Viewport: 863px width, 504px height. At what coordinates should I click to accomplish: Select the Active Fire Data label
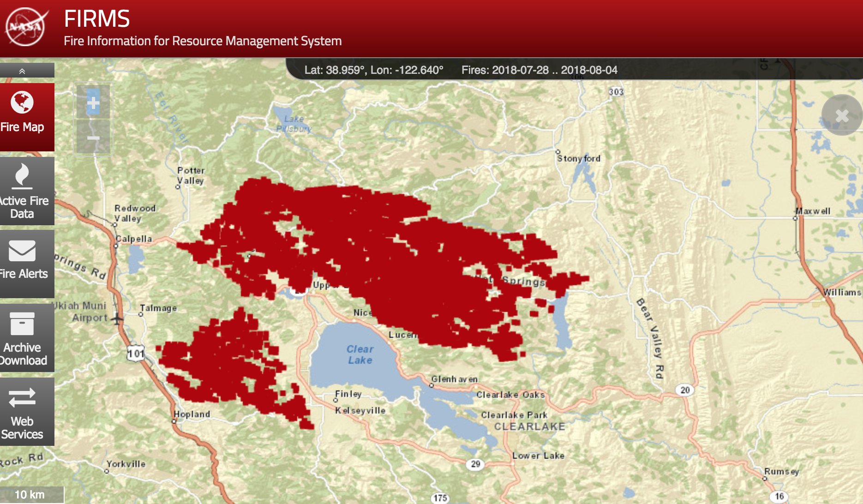tap(24, 207)
